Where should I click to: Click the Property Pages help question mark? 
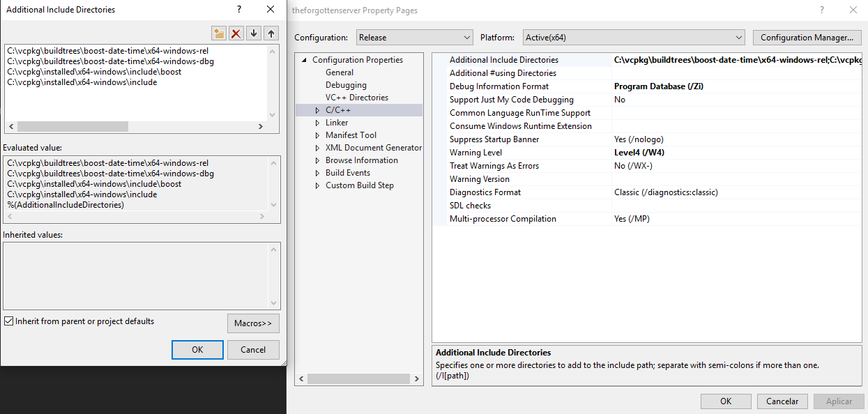[x=822, y=10]
